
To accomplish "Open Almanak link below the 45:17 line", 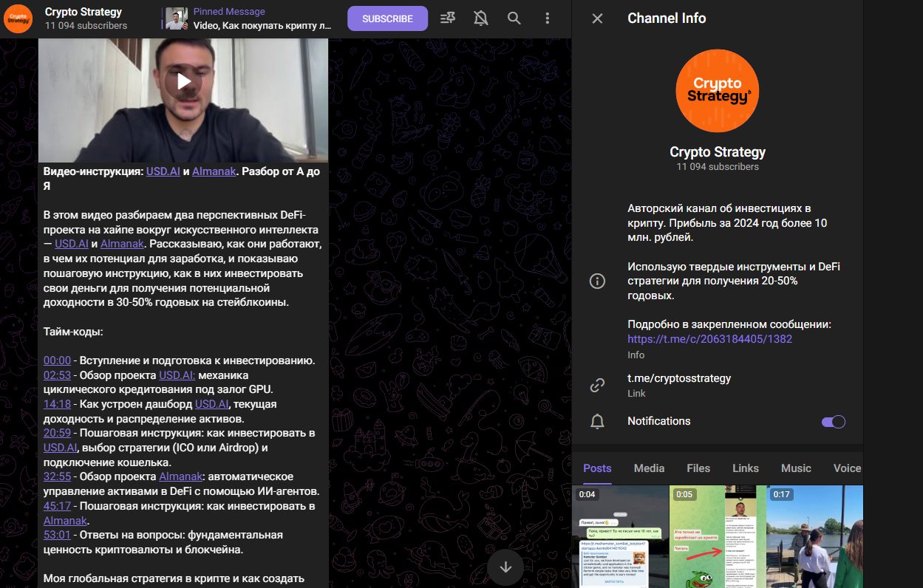I will point(66,520).
